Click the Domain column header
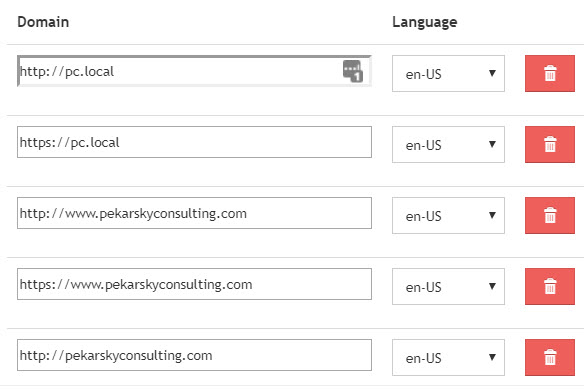The image size is (584, 391). click(x=43, y=22)
